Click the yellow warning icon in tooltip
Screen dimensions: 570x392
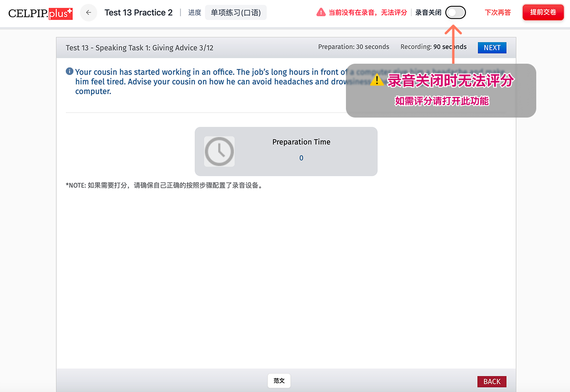click(x=377, y=81)
